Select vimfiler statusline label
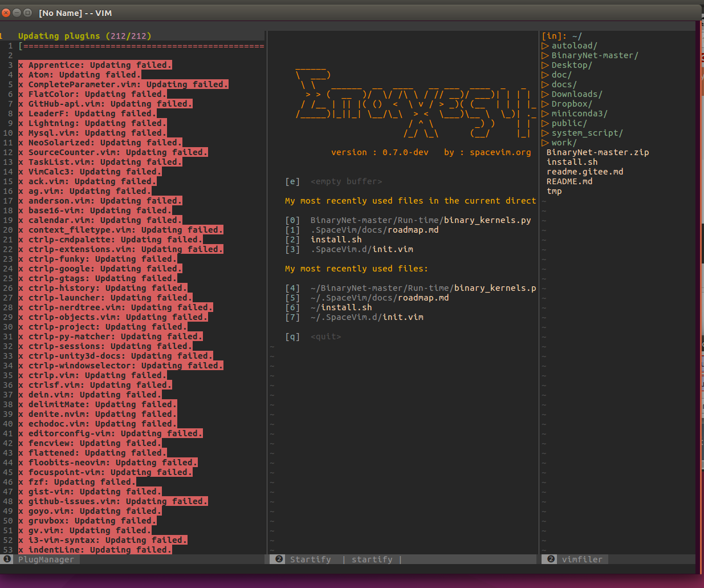This screenshot has height=588, width=704. [582, 559]
